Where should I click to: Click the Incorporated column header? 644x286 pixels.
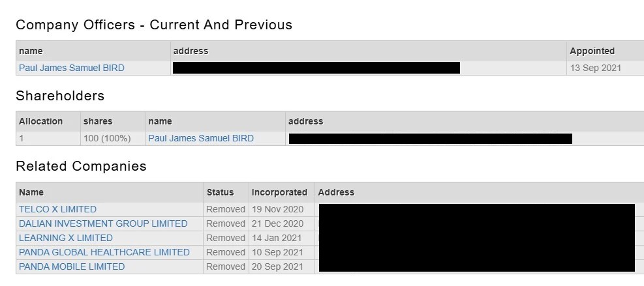coord(279,192)
